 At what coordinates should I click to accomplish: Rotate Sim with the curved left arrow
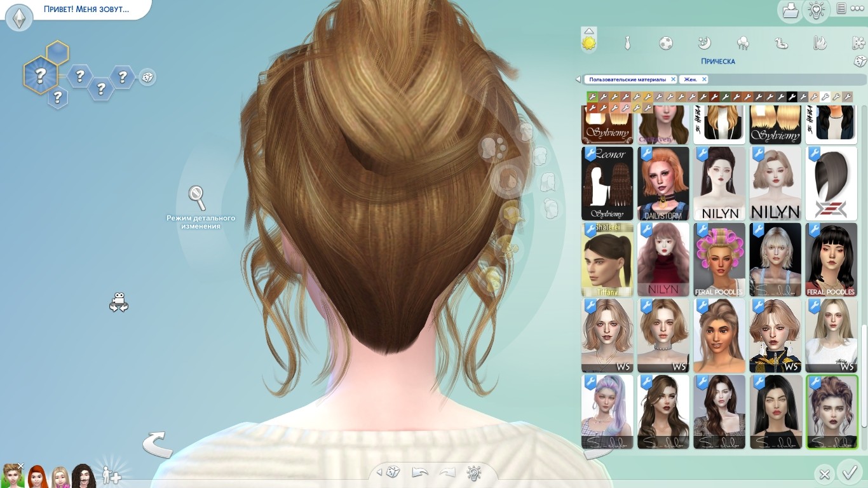tap(157, 444)
